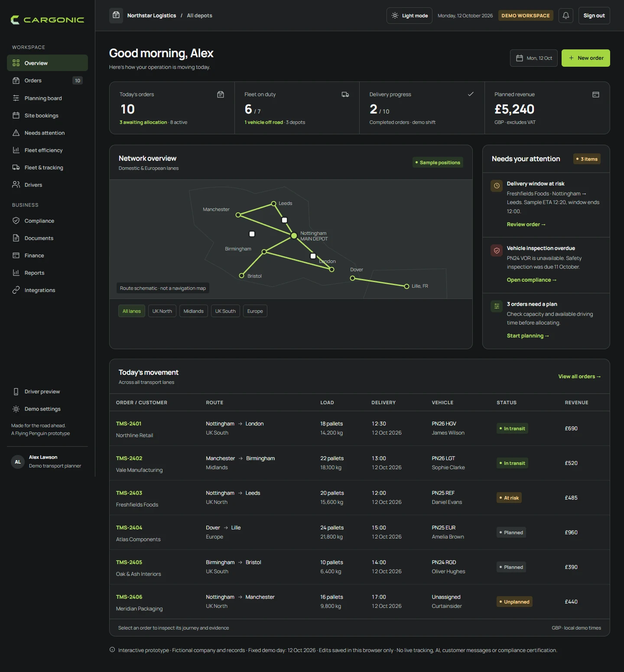Click the Demo settings gear icon
Screen dimensions: 624x672
16,409
